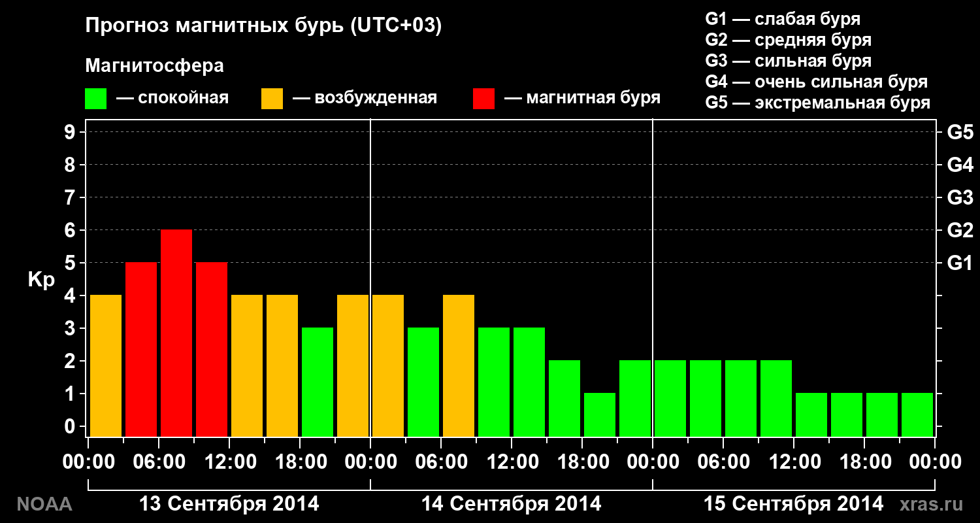Click the '13 Сентября 2014' date label
Viewport: 980px width, 523px height.
click(229, 504)
